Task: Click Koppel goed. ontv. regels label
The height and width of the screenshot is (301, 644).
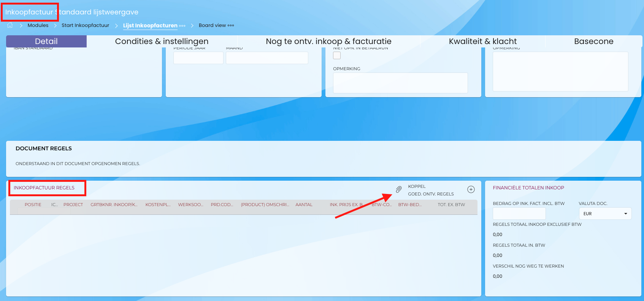Action: (431, 190)
